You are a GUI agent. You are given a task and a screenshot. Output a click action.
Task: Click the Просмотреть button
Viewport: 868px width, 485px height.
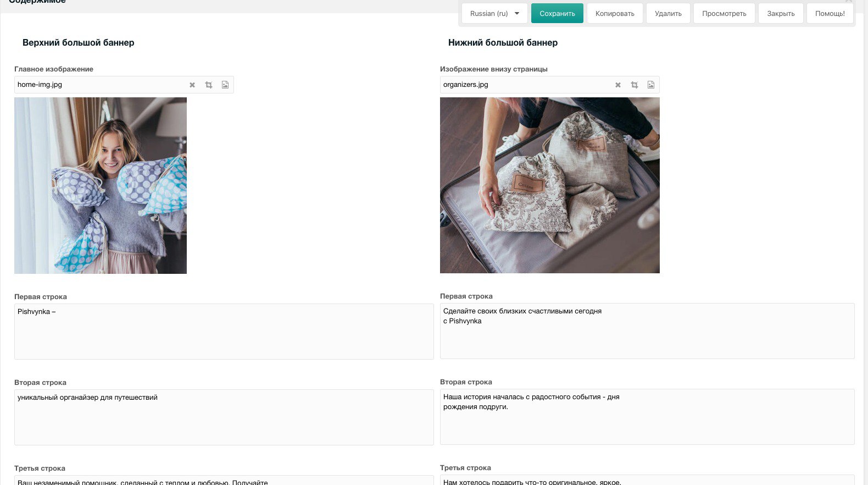(x=724, y=13)
